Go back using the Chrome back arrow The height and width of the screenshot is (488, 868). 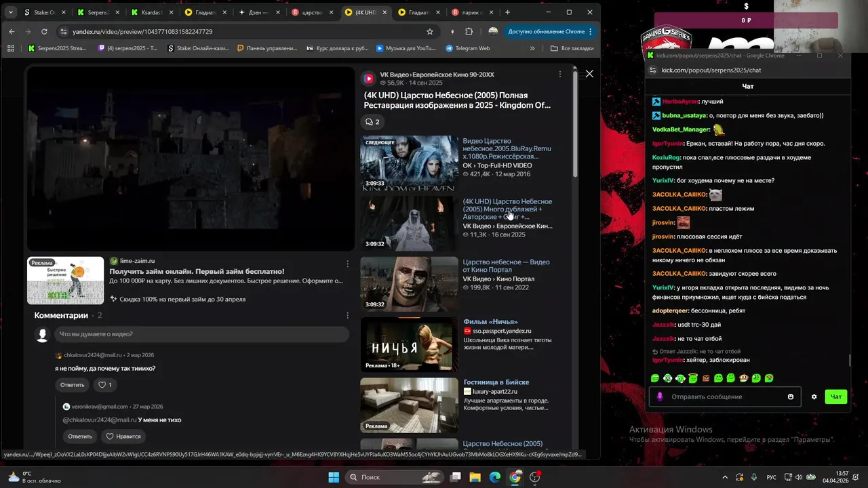pos(12,31)
